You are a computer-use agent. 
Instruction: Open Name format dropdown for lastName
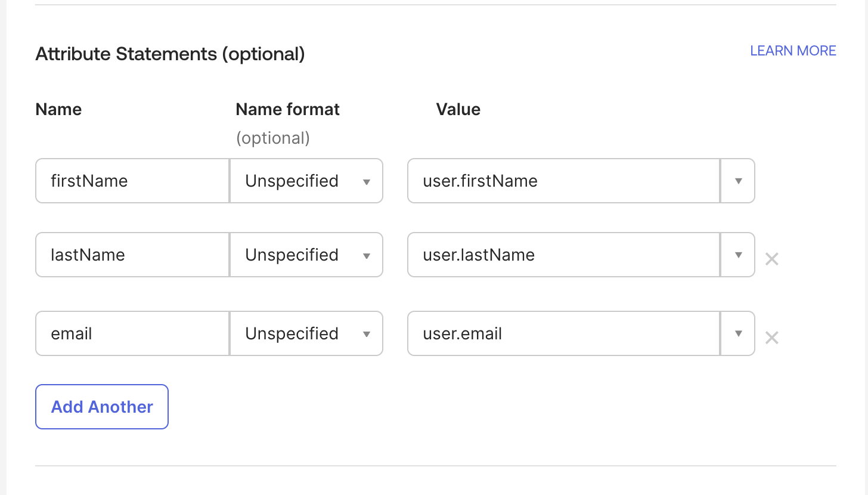pos(306,255)
